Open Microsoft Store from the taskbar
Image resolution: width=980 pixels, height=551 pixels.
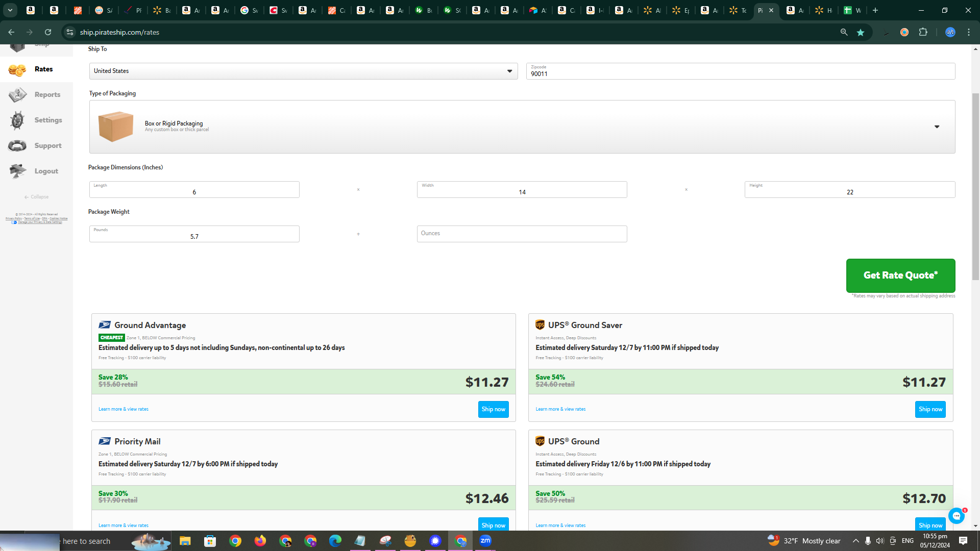210,541
